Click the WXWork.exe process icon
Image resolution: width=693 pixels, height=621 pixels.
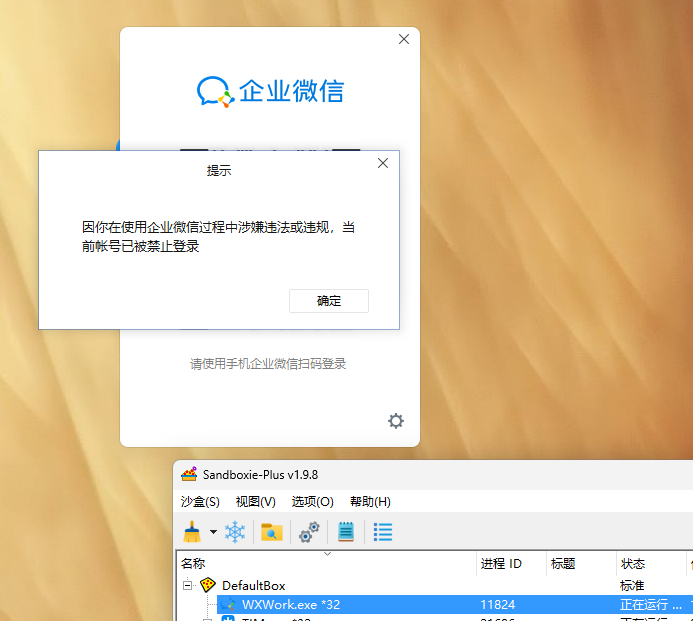tap(229, 604)
